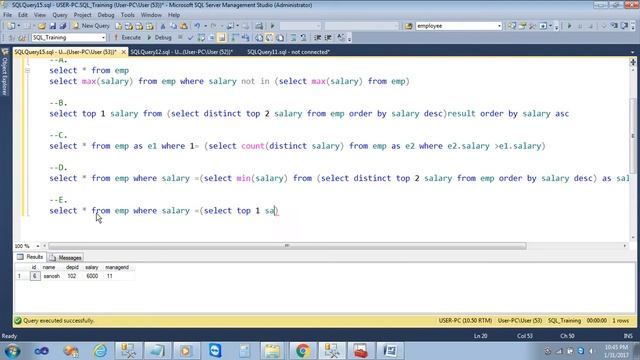Open the Debug menu
640x360 pixels.
(x=106, y=15)
